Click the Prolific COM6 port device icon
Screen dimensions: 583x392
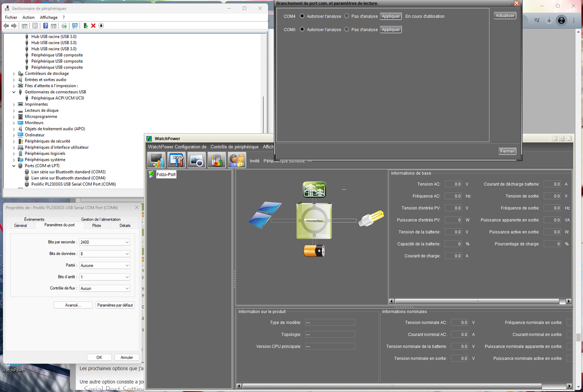27,184
